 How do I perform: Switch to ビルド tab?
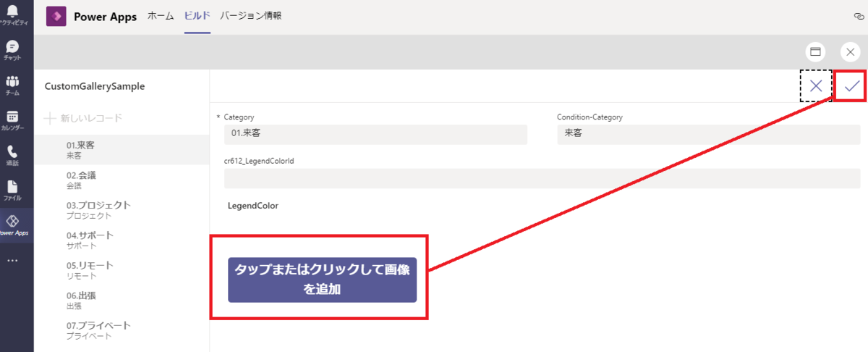[x=197, y=15]
